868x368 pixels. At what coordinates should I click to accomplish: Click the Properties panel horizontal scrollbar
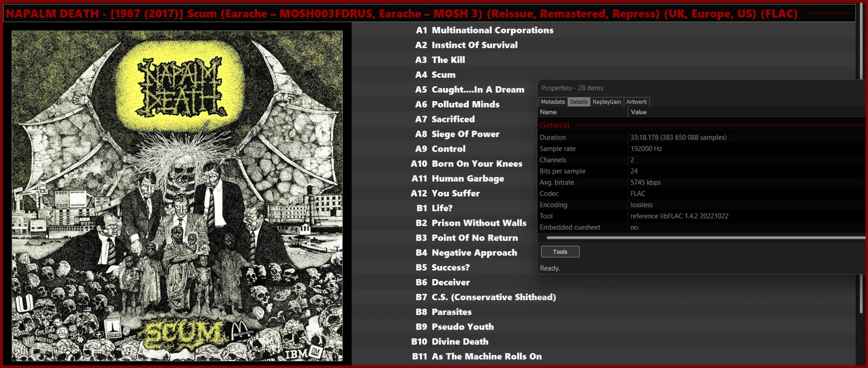click(705, 238)
